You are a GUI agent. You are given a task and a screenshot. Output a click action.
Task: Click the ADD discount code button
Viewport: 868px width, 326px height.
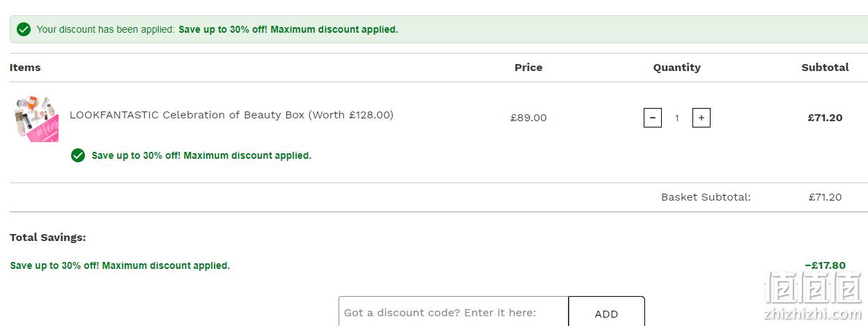tap(606, 313)
